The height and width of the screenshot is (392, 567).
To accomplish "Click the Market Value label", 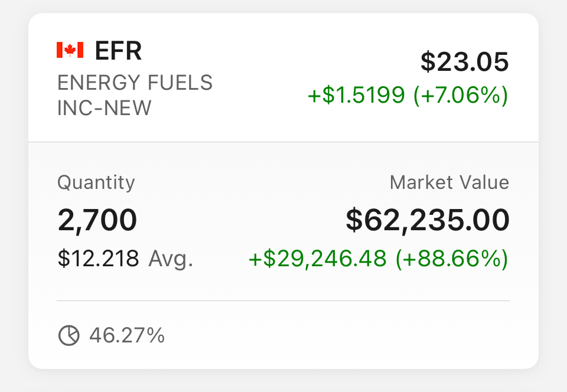I will [449, 182].
